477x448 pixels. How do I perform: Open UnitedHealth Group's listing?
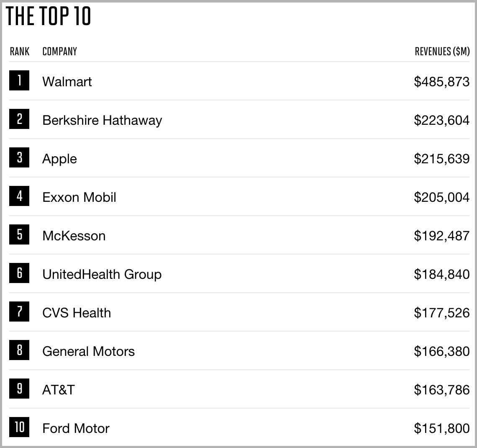(x=102, y=275)
